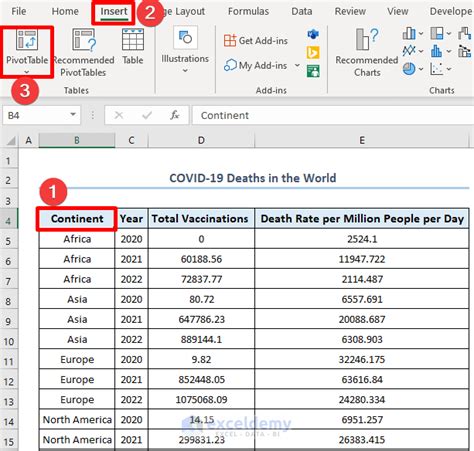Click Get Add-ins
The image size is (474, 451).
point(256,41)
